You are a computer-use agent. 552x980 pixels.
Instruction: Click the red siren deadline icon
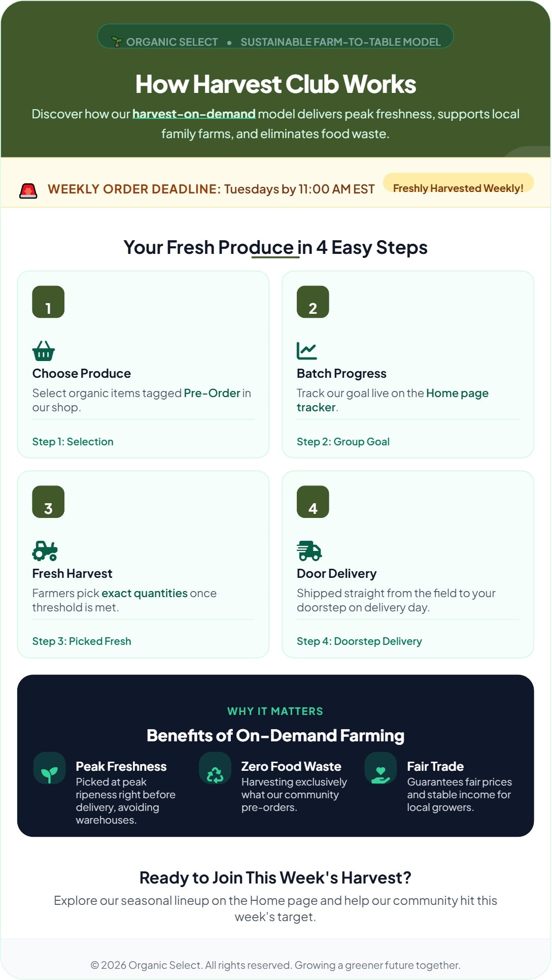pyautogui.click(x=28, y=190)
